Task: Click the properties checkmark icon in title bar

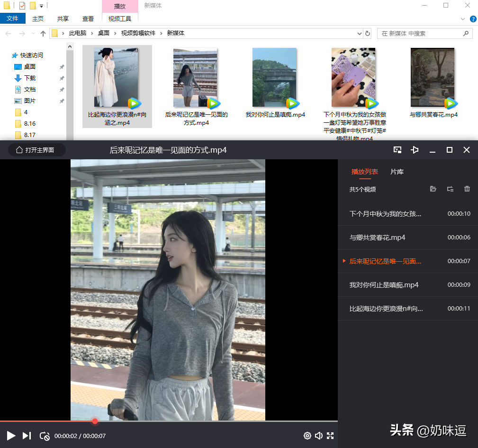Action: 22,6
